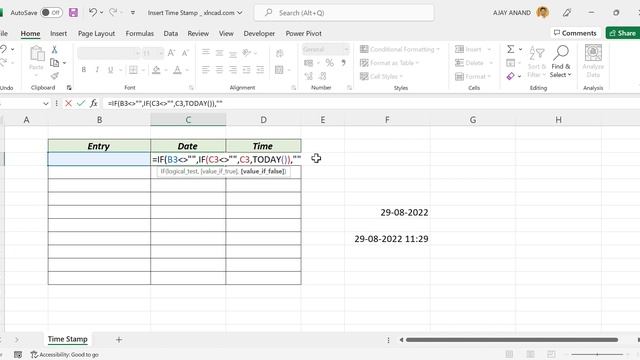Viewport: 640px width, 360px height.
Task: Click cell showing 29-08-2022 11:29
Action: (387, 239)
